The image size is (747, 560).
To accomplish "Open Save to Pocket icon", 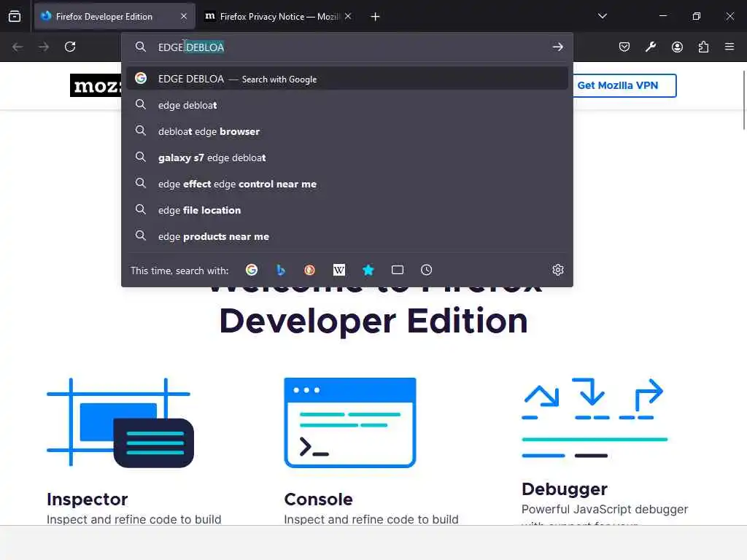I will 624,47.
